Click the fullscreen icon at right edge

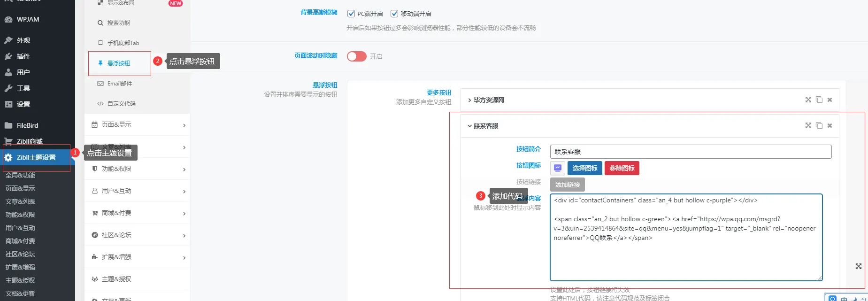[x=858, y=266]
